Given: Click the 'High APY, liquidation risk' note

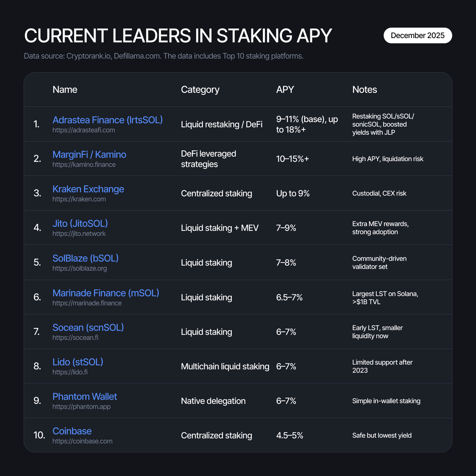Looking at the screenshot, I should tap(388, 159).
